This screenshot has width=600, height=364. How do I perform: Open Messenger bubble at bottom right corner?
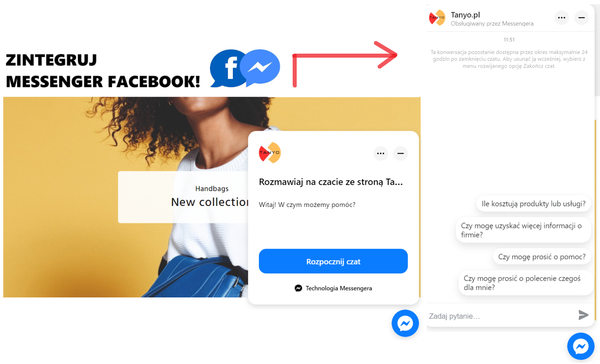coord(581,346)
